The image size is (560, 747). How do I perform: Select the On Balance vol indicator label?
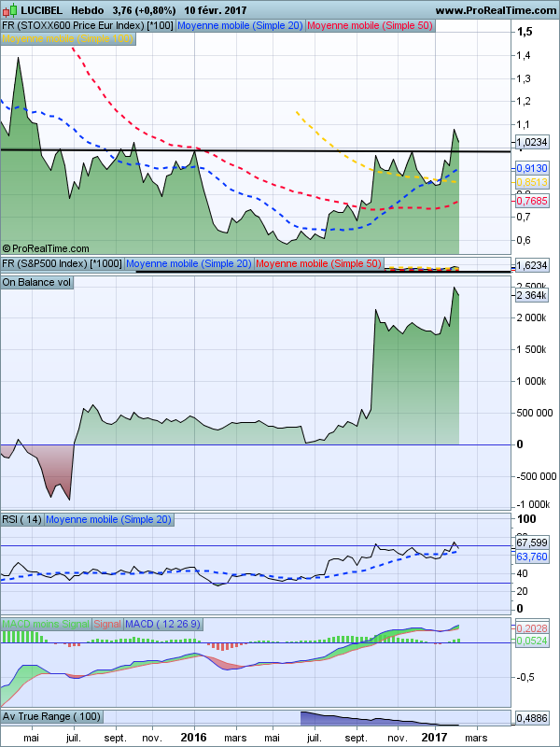click(37, 282)
